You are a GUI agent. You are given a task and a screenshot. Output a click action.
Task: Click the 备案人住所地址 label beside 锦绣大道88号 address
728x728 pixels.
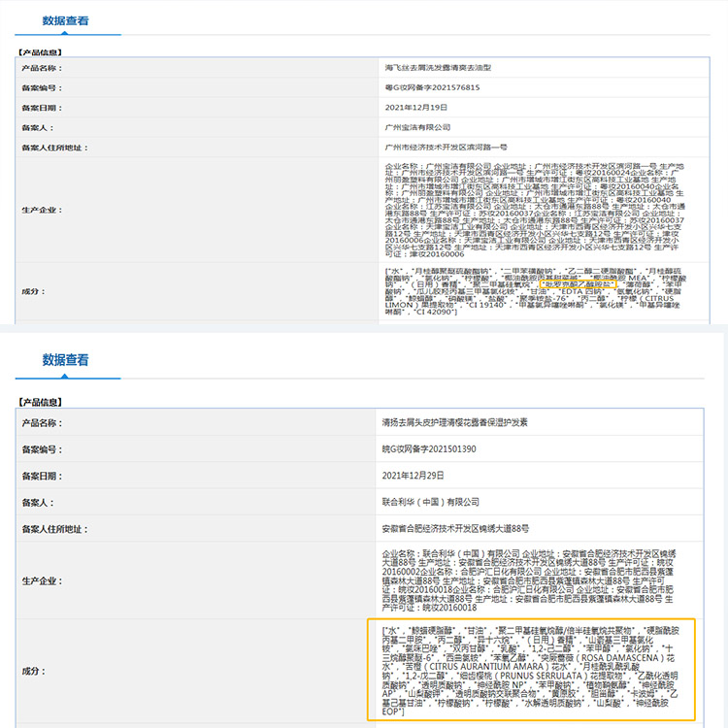(54, 529)
